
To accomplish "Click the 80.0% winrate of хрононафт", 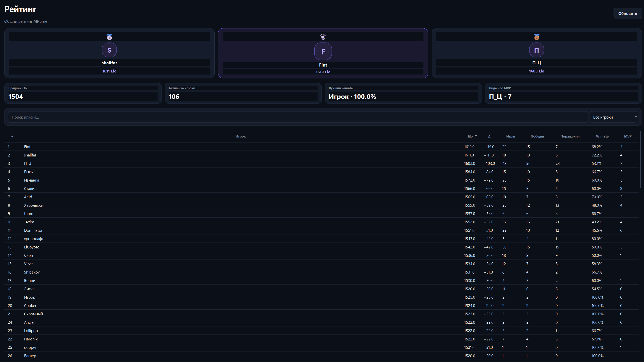I will [597, 239].
